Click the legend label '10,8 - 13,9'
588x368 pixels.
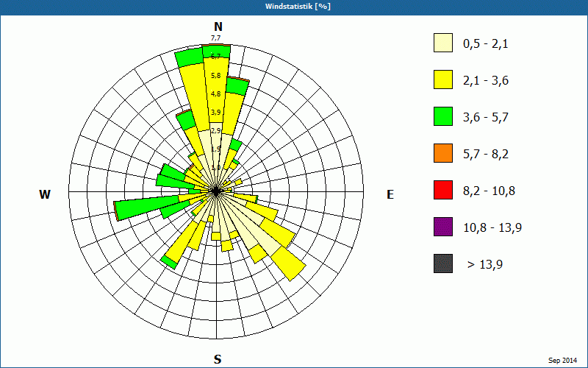492,228
